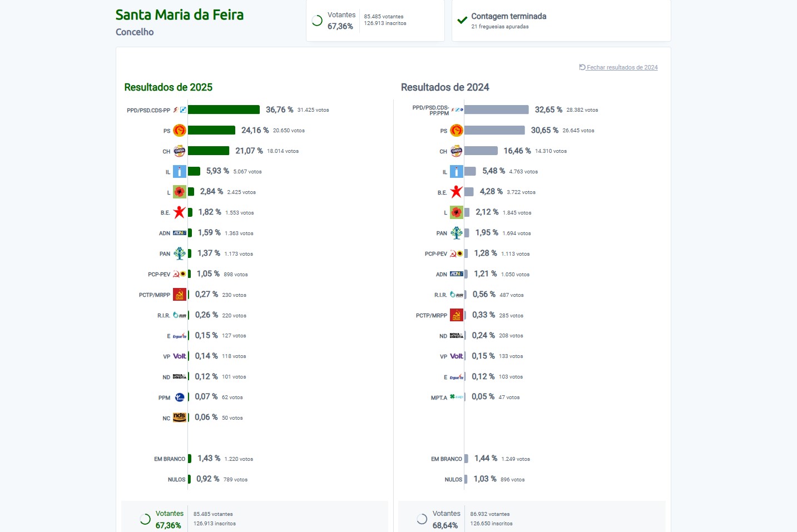Click the Livre poppy logo in 2024 results
The height and width of the screenshot is (532, 797).
pyautogui.click(x=456, y=212)
